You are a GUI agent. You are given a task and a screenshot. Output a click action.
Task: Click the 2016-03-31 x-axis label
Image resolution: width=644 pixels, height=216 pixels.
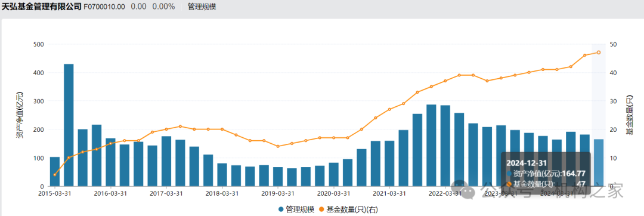pyautogui.click(x=110, y=193)
